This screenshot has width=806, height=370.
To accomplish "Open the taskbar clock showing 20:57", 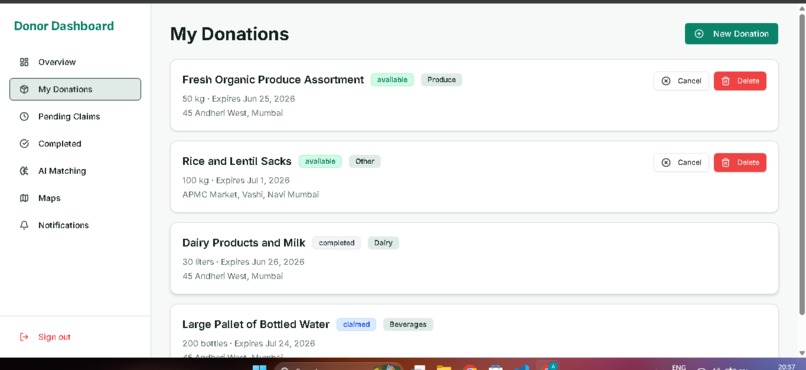I will (x=786, y=367).
